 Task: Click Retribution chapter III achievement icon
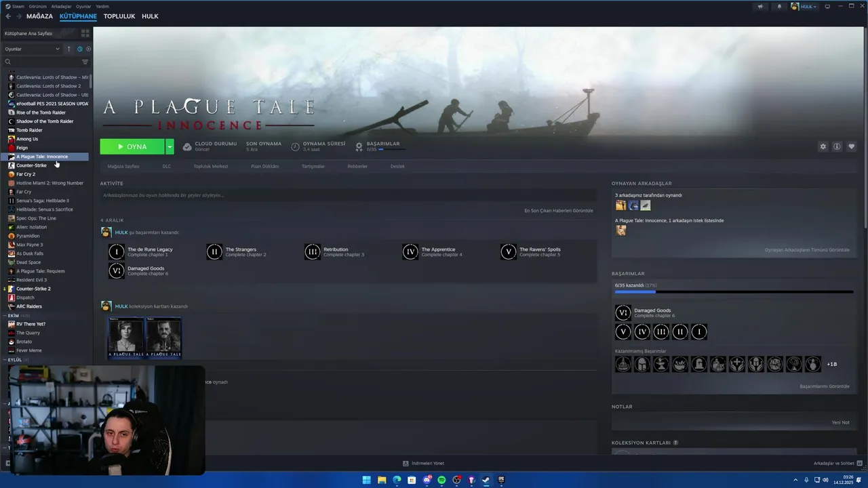312,252
